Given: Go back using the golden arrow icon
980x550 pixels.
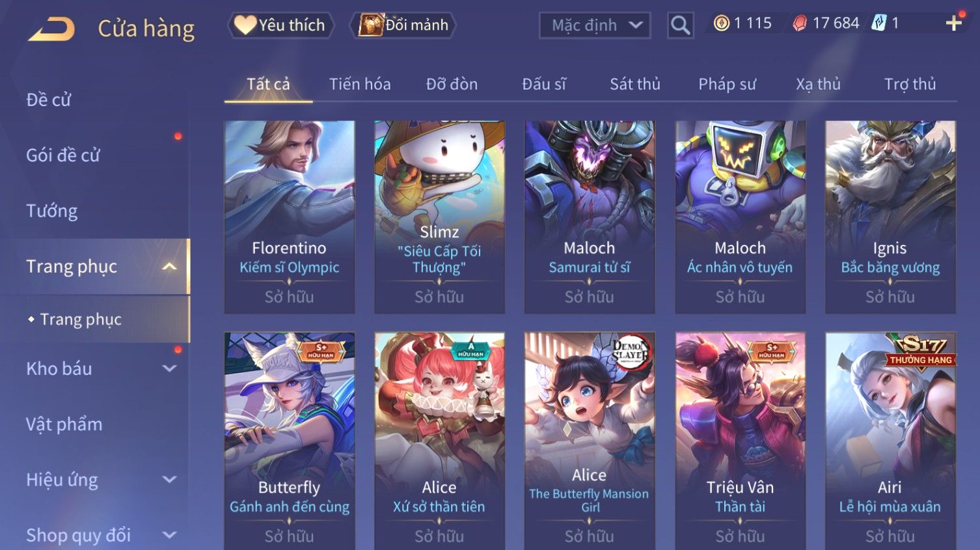Looking at the screenshot, I should click(51, 29).
